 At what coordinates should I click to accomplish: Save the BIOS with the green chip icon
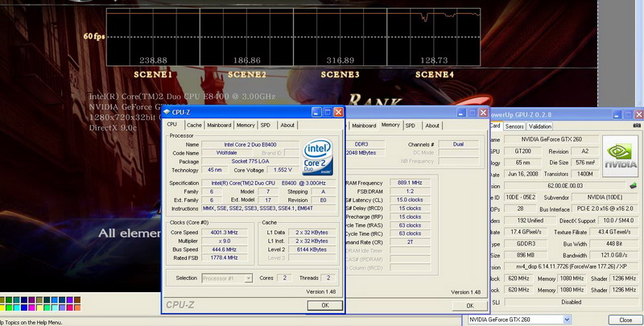tap(633, 186)
